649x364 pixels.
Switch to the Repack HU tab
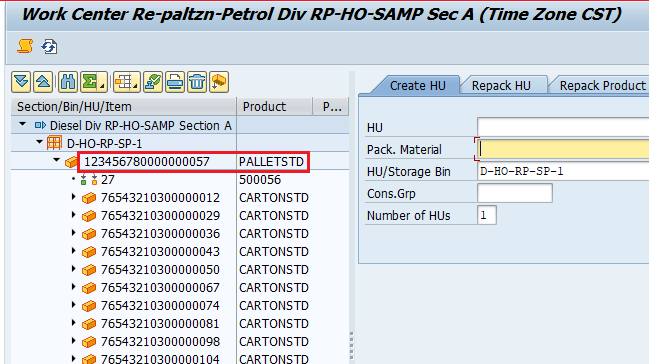(501, 85)
